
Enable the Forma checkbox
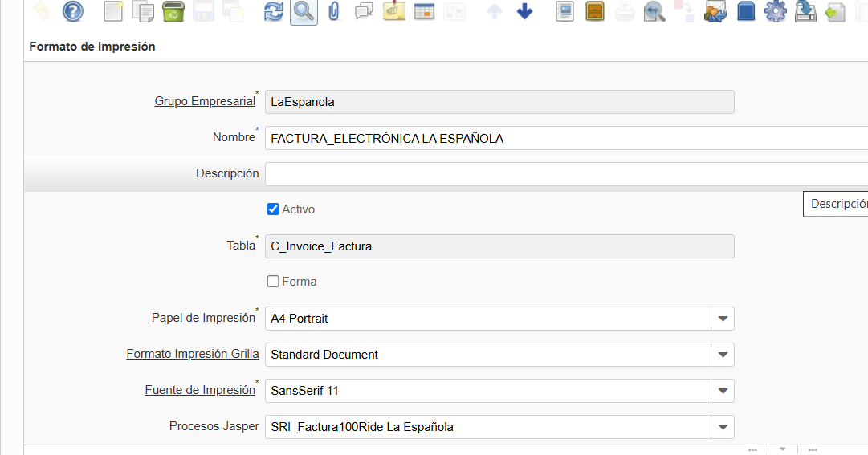pyautogui.click(x=273, y=282)
